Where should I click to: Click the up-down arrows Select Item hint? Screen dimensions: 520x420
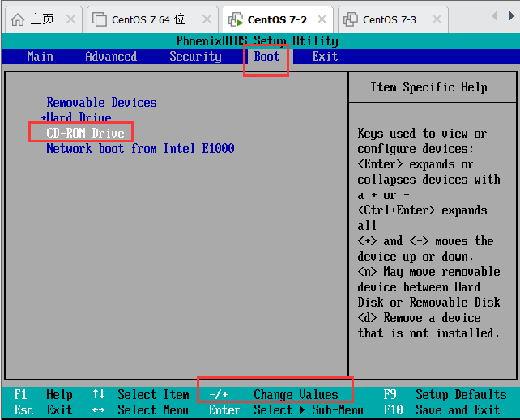141,394
